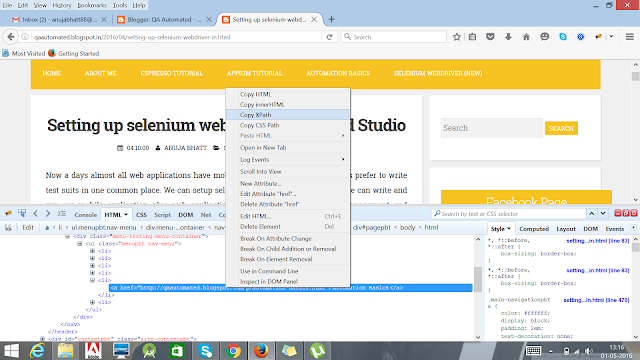Click Firebug panel forward arrow
This screenshot has height=360, width=640.
click(48, 213)
